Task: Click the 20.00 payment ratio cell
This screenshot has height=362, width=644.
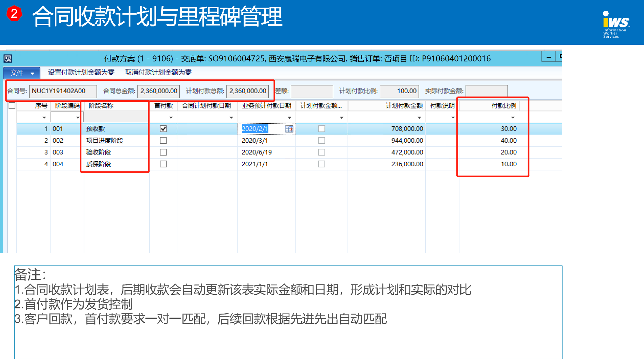Action: tap(489, 152)
